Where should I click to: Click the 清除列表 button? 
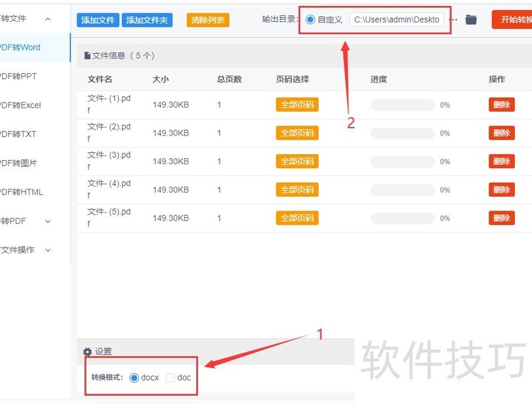[x=207, y=20]
